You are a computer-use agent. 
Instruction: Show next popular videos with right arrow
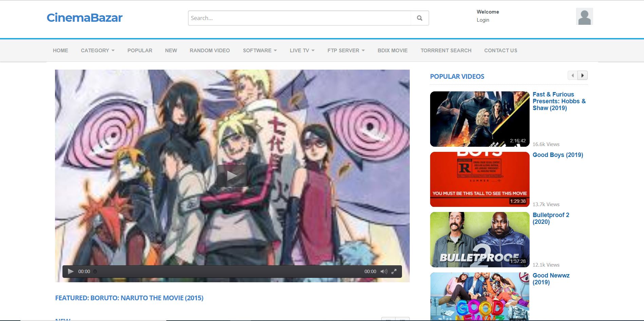tap(583, 75)
